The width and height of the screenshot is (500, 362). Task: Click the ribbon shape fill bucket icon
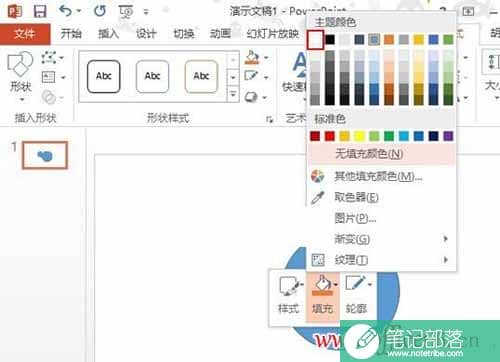(x=252, y=57)
